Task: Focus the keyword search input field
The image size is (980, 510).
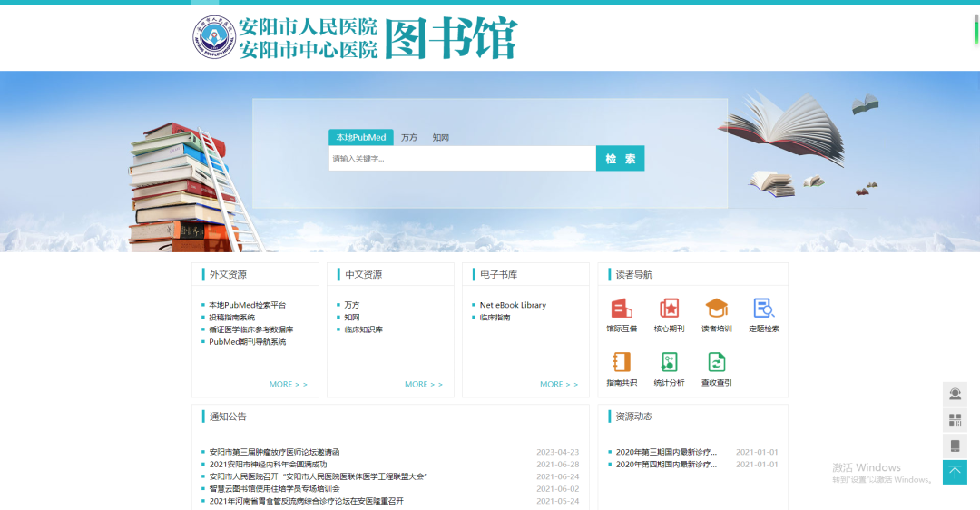Action: pos(461,159)
